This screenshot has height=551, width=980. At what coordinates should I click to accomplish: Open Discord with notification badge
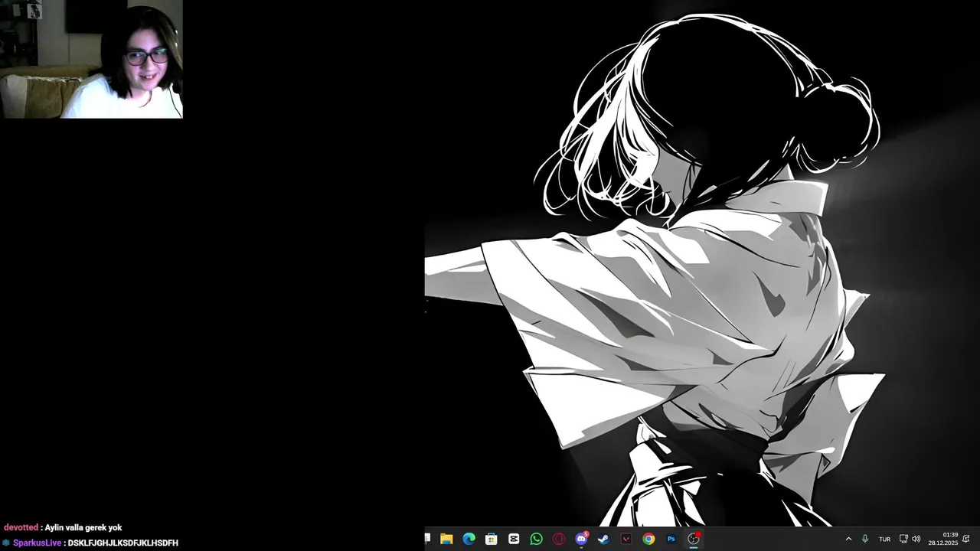(x=581, y=539)
